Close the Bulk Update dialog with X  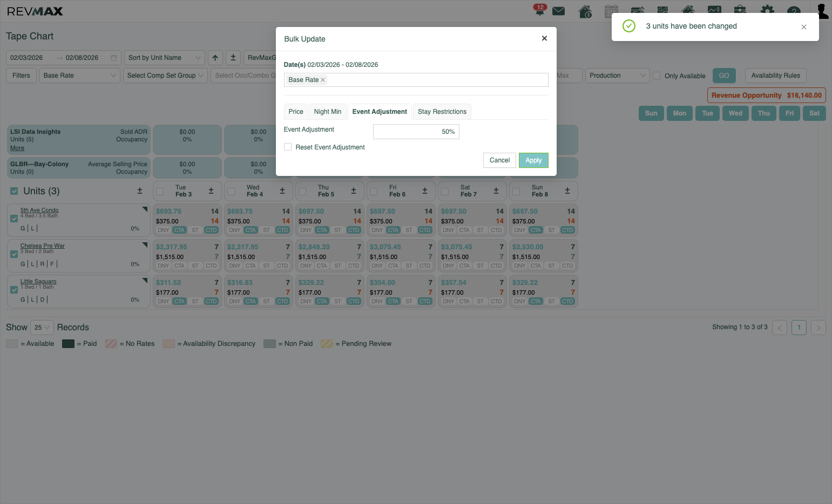click(x=544, y=38)
